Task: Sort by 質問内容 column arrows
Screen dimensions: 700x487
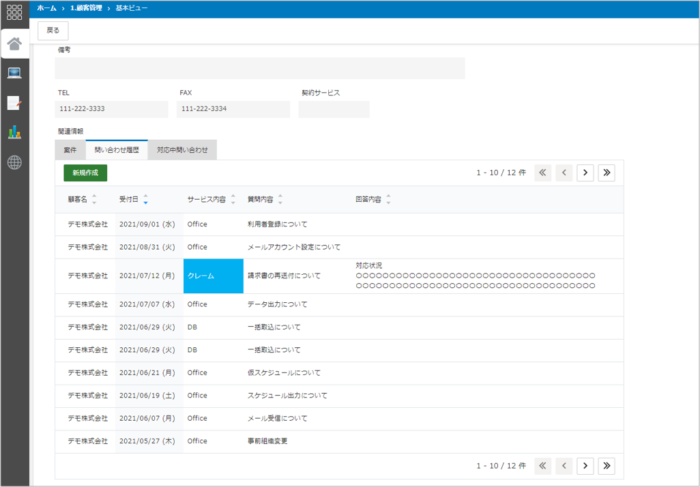Action: click(280, 200)
